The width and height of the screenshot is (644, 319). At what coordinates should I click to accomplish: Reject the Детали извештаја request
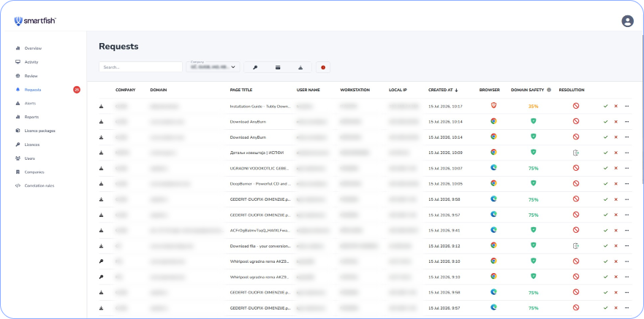point(615,153)
